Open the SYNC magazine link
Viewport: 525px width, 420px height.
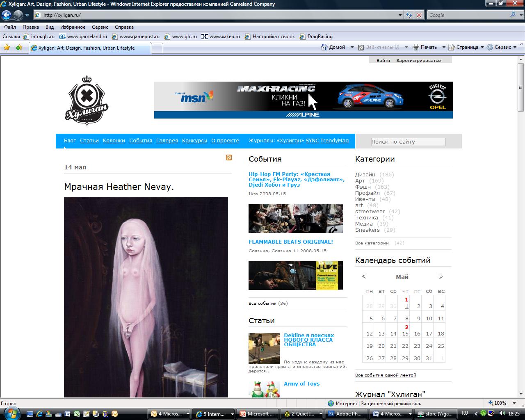(312, 140)
